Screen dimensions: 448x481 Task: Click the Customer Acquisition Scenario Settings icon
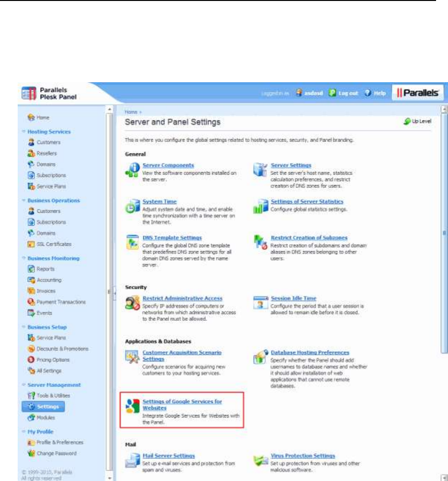[x=132, y=357]
